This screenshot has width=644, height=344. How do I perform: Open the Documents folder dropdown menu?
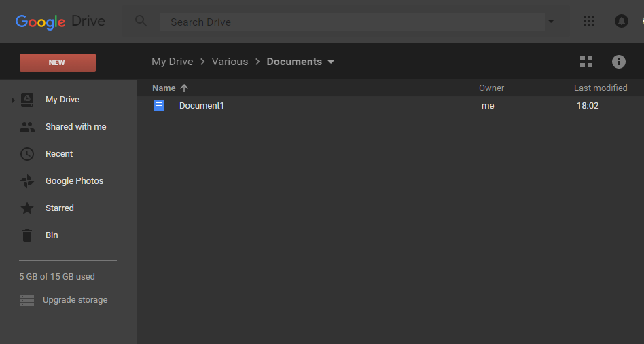point(331,62)
